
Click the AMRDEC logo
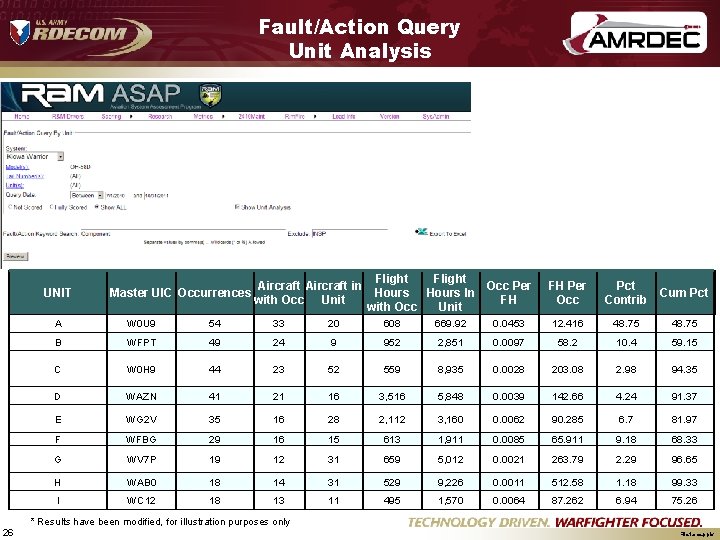point(635,34)
